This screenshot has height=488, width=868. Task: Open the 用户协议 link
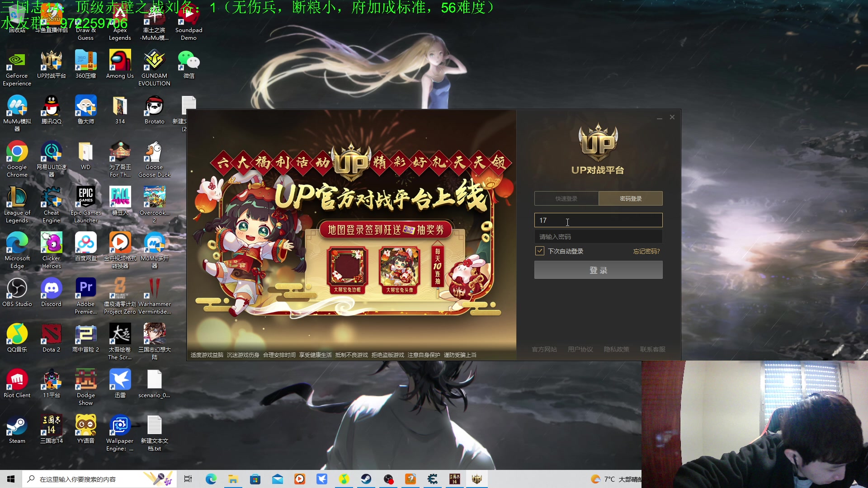(x=580, y=349)
